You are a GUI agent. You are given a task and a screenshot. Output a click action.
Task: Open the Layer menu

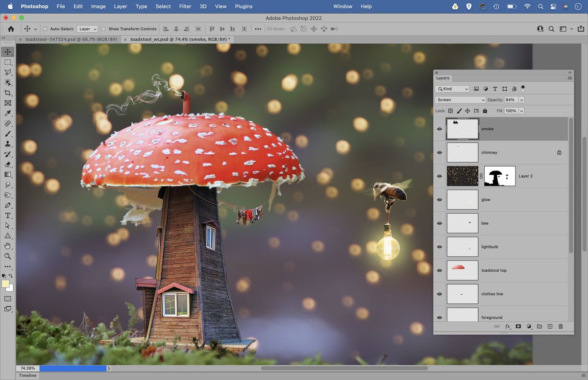point(121,6)
